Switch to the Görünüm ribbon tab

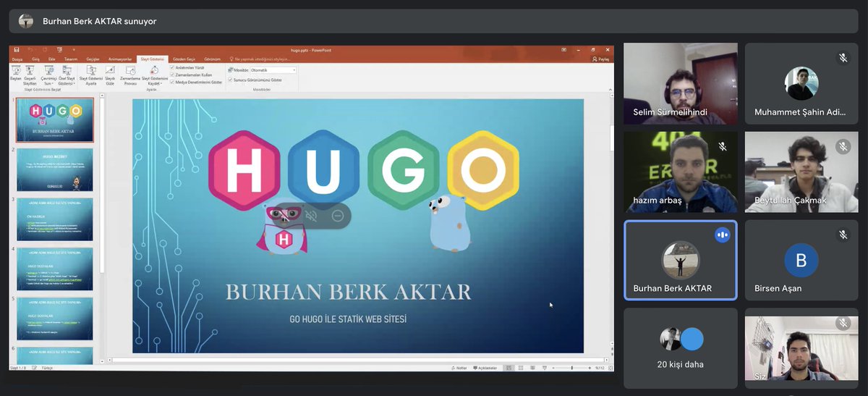click(213, 59)
